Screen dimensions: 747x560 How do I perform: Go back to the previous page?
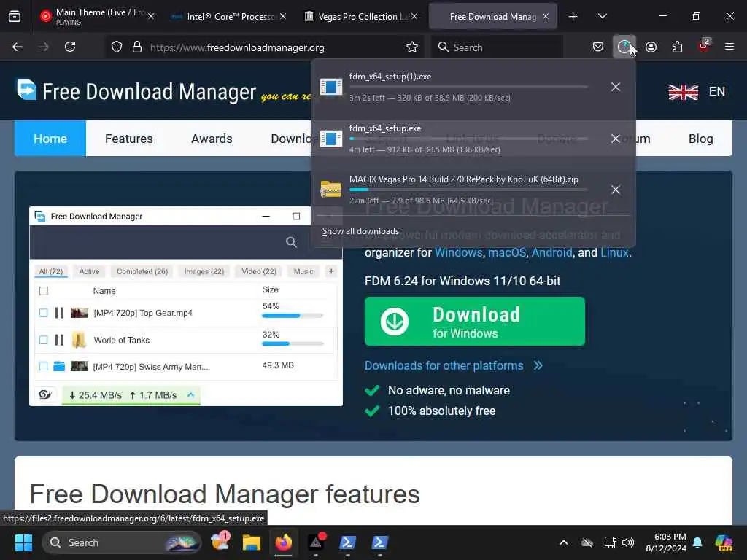(x=18, y=47)
